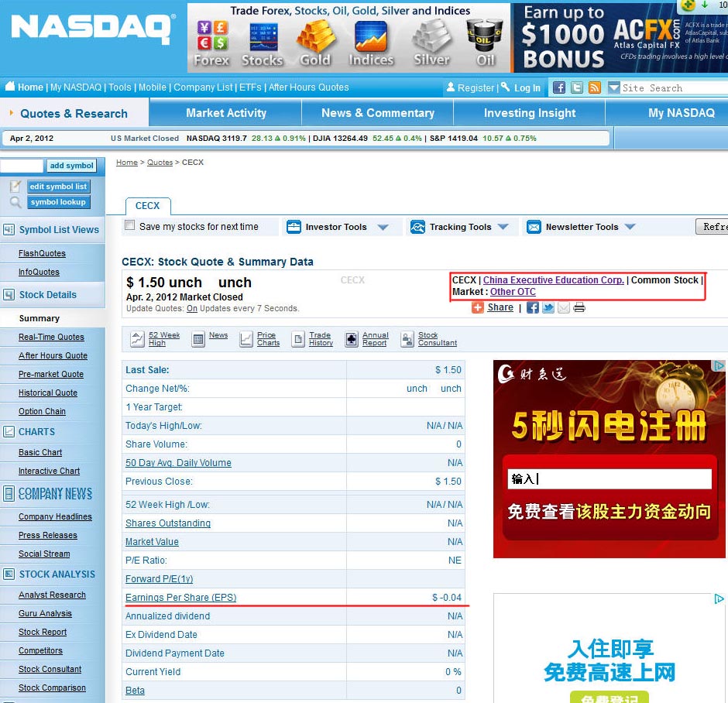
Task: Click the 52 Week High chart icon
Action: (x=137, y=339)
